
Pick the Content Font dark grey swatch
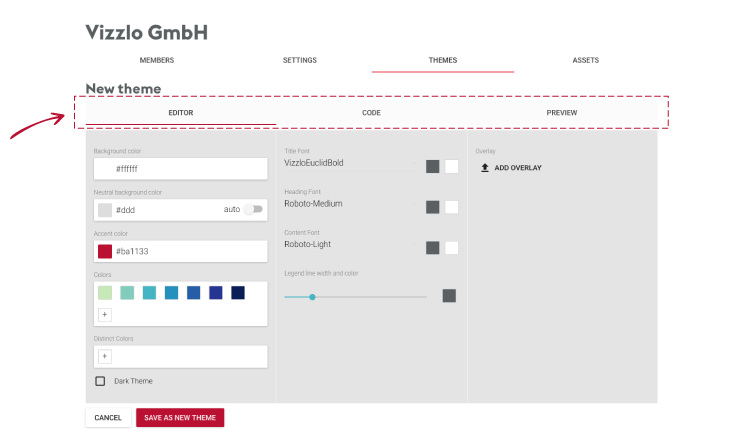[x=433, y=248]
